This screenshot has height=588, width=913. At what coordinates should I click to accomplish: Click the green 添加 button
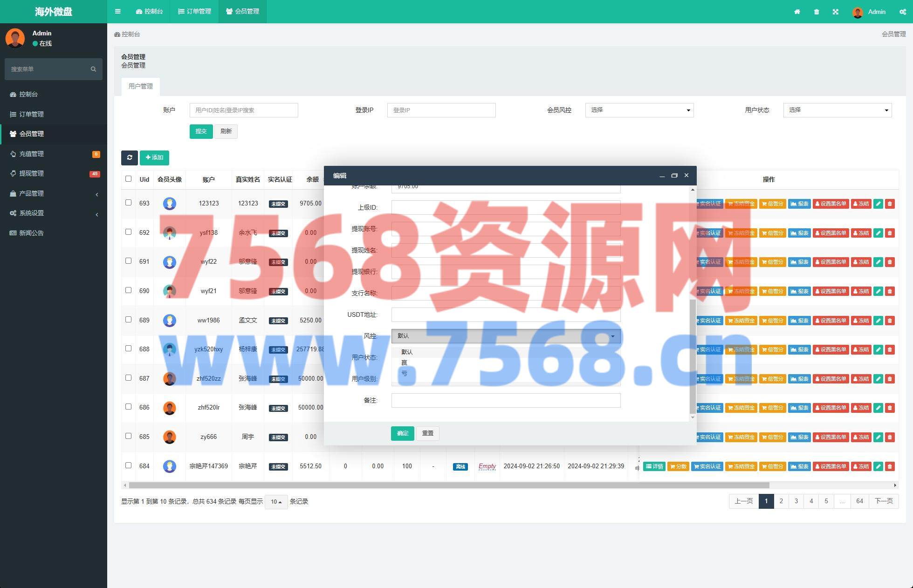click(154, 157)
